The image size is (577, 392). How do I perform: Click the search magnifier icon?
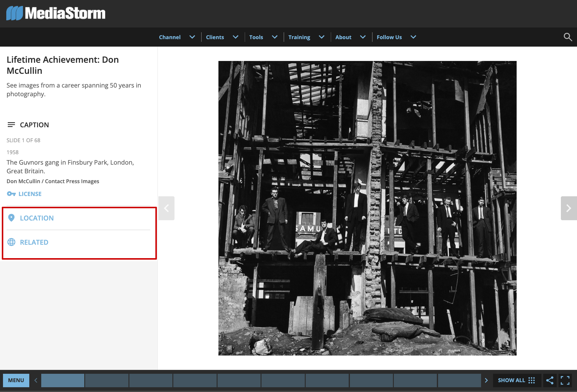[567, 37]
